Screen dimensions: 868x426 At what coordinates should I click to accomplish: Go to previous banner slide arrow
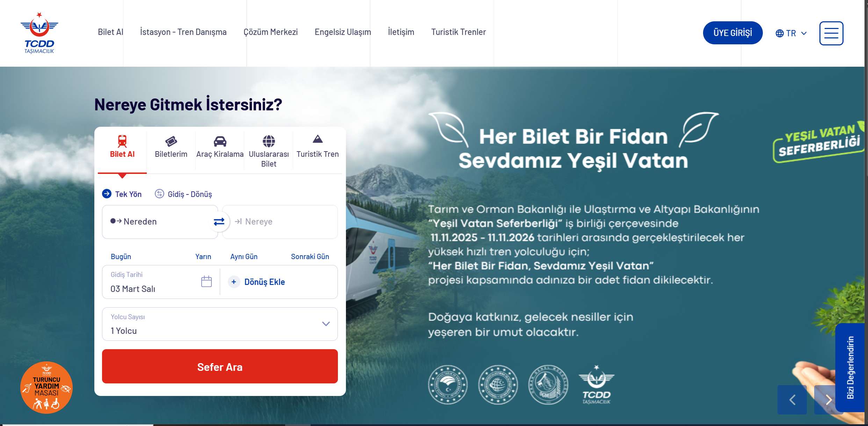(792, 400)
